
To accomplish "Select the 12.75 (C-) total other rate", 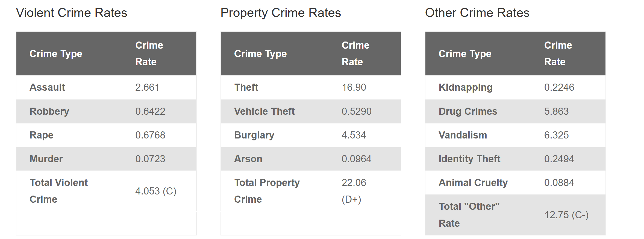I will [566, 215].
